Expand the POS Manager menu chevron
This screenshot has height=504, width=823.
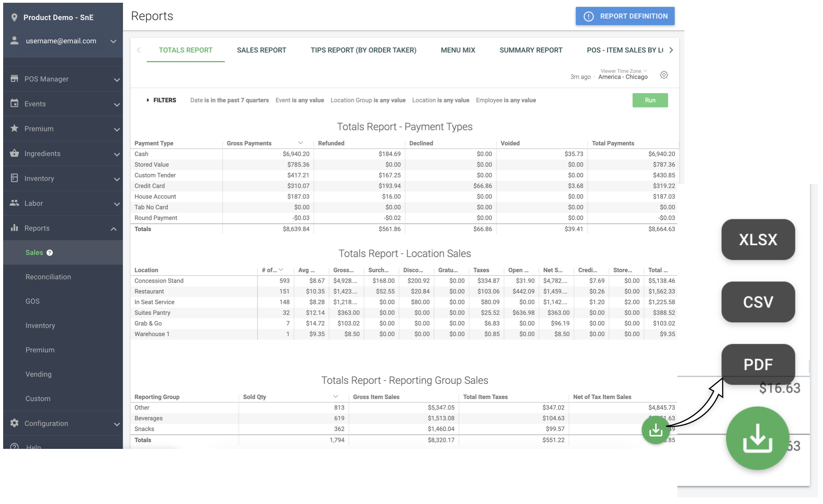click(x=117, y=80)
